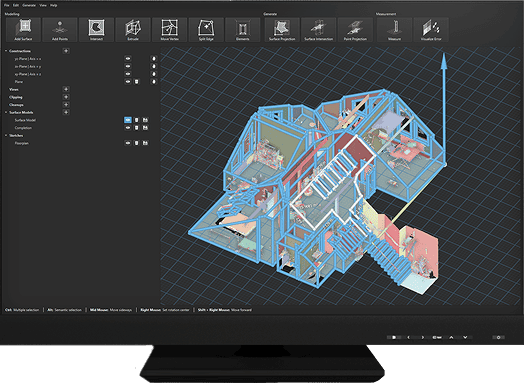Toggle visibility of the xz Plane
The width and height of the screenshot is (524, 383).
pos(128,66)
